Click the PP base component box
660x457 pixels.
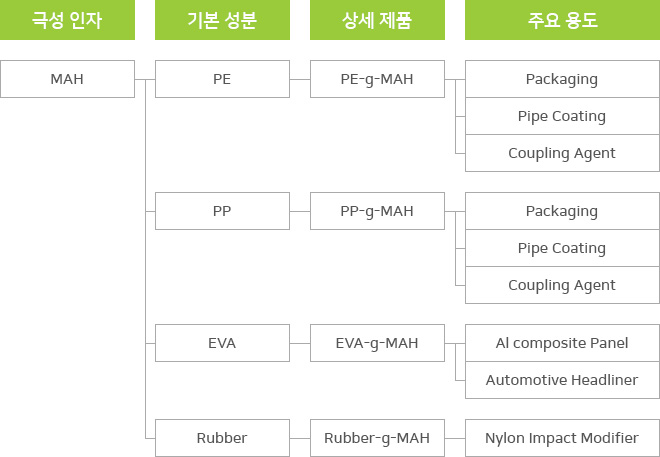pyautogui.click(x=222, y=211)
